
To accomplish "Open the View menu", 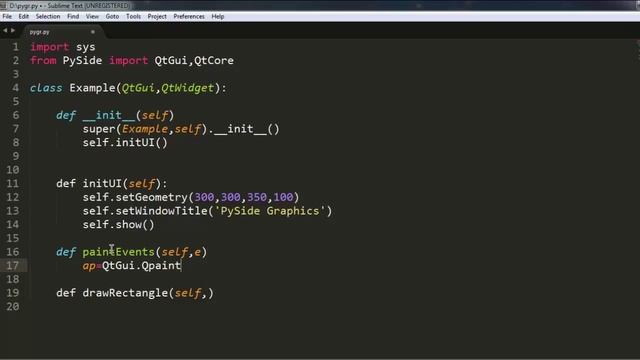I will tap(92, 16).
